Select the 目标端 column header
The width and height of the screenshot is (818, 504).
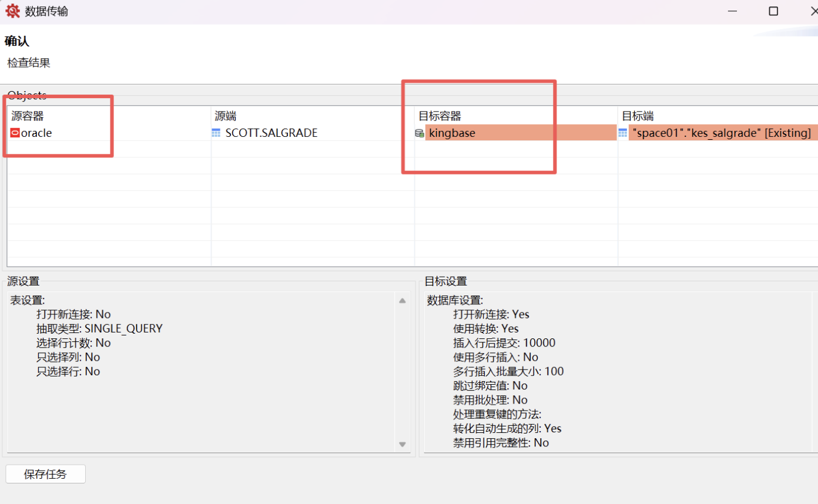point(638,116)
